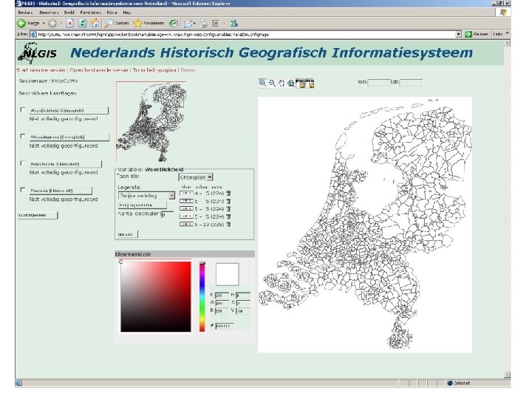This screenshot has height=399, width=532.
Task: Delete the last legend class with trash icon
Action: click(x=228, y=225)
